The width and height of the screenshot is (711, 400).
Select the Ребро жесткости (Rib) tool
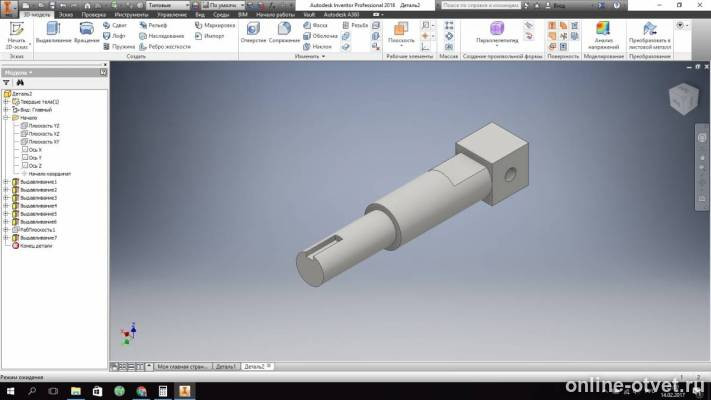pyautogui.click(x=165, y=46)
